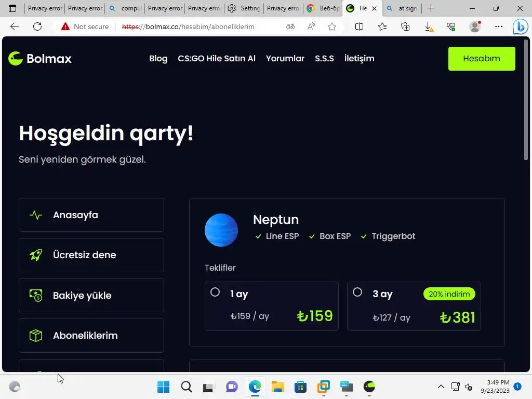Click the ₺159 price of 1 ay
The image size is (532, 399).
[315, 316]
